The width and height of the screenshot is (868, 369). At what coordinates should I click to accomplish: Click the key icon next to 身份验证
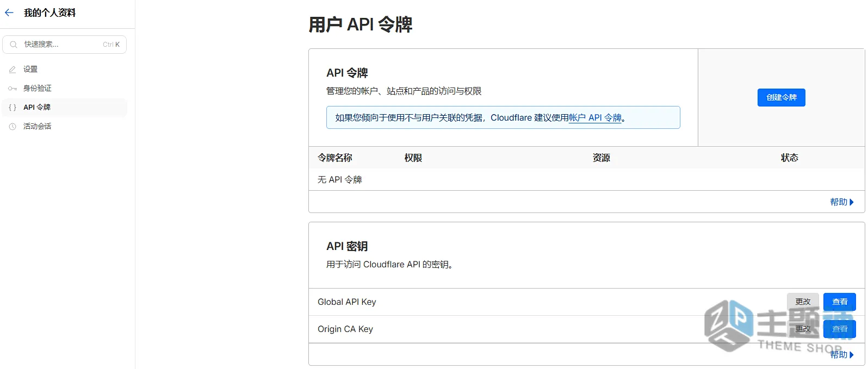13,88
